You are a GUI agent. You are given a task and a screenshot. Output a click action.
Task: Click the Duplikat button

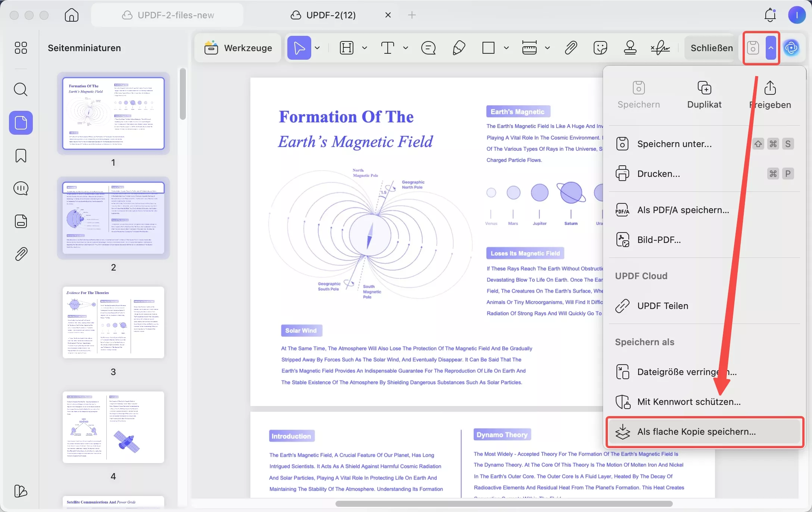[705, 95]
